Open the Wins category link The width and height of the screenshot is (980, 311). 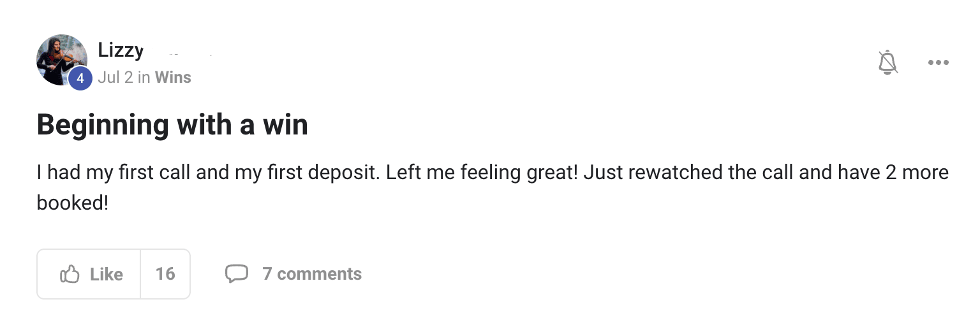coord(173,78)
